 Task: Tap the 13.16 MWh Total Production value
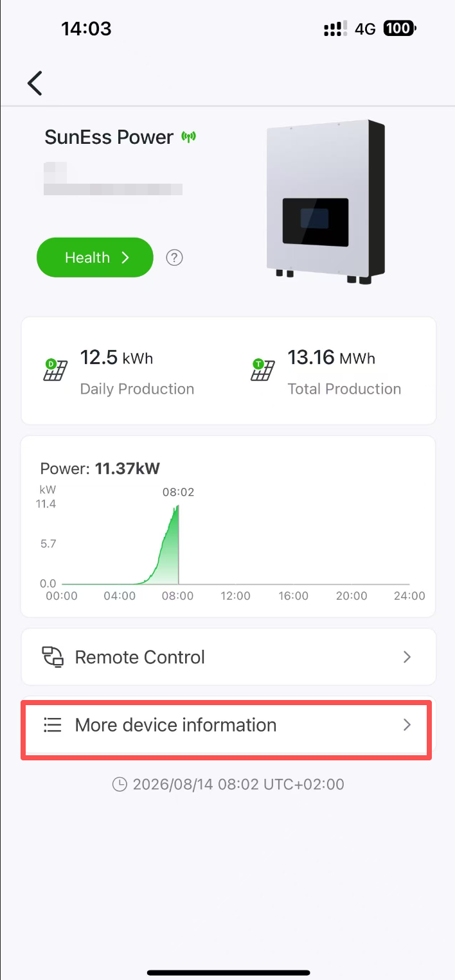click(332, 357)
